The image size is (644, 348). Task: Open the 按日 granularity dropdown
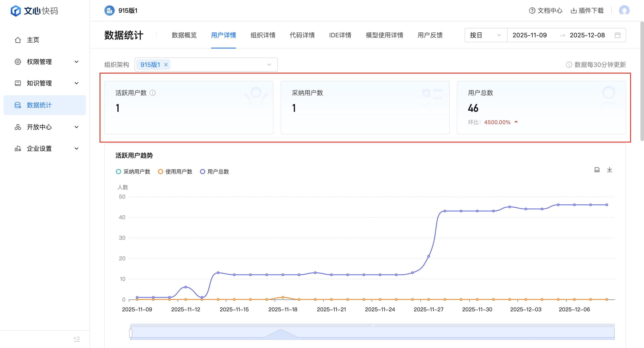[485, 35]
